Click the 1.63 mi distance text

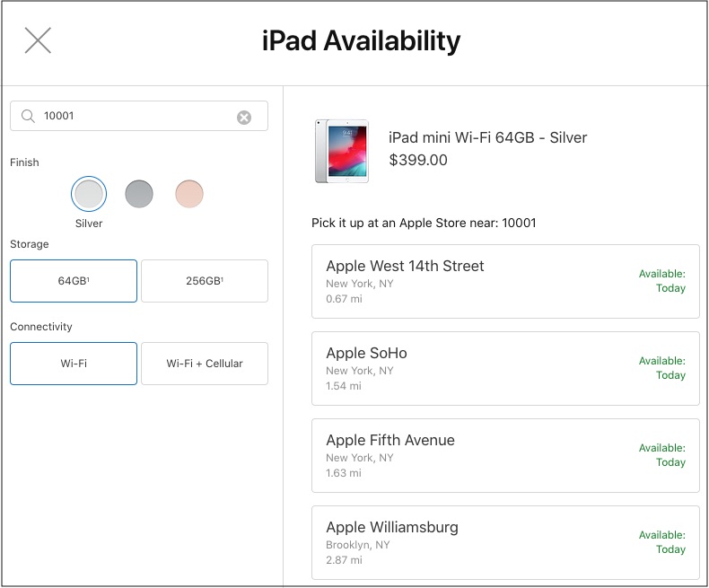click(344, 473)
